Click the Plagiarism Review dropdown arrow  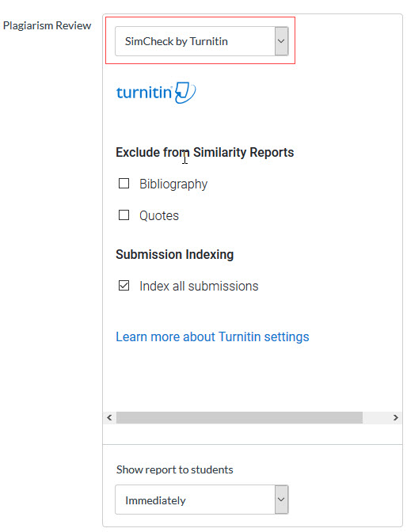pos(281,41)
